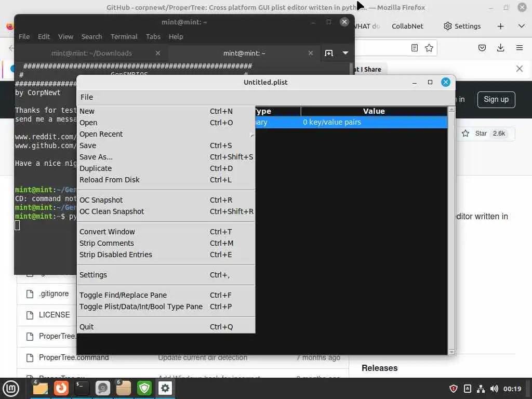Screen dimensions: 532x399
Task: Dismiss the Firefox notification bar
Action: (519, 69)
